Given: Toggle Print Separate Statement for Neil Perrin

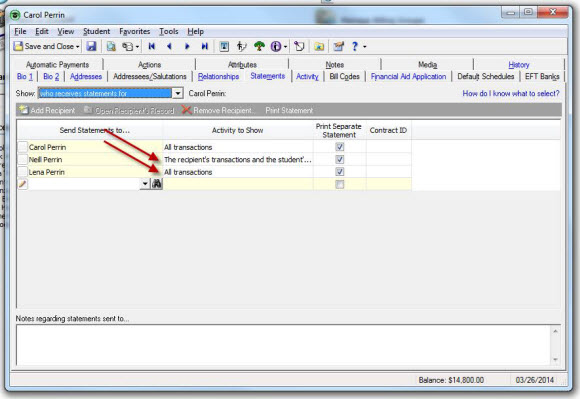Looking at the screenshot, I should [x=339, y=159].
